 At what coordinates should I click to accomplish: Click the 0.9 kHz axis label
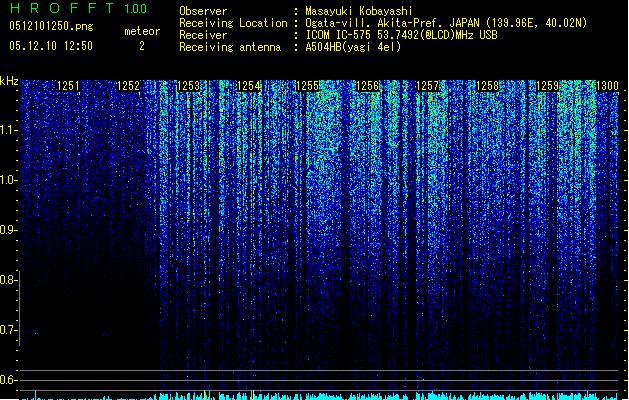coord(8,230)
